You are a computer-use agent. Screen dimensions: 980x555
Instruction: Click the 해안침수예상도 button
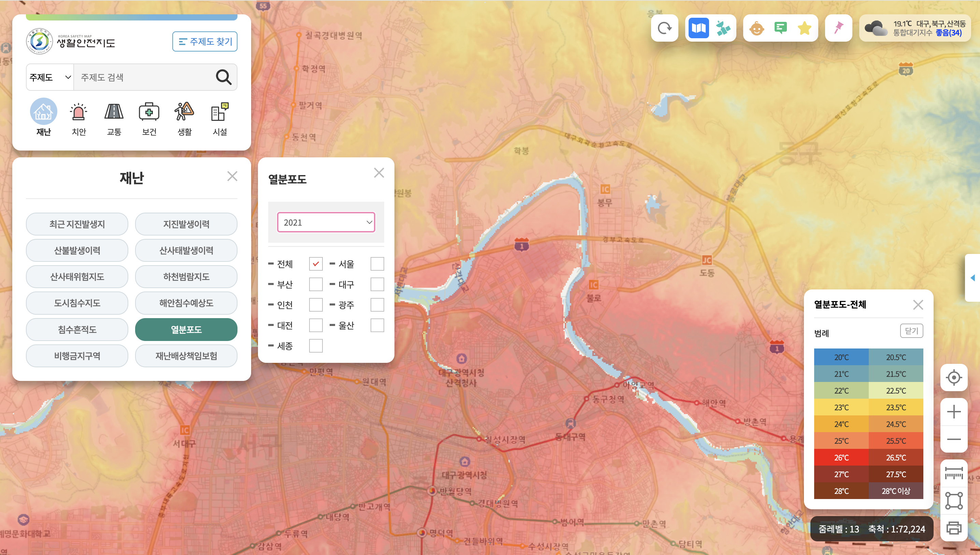coord(186,303)
